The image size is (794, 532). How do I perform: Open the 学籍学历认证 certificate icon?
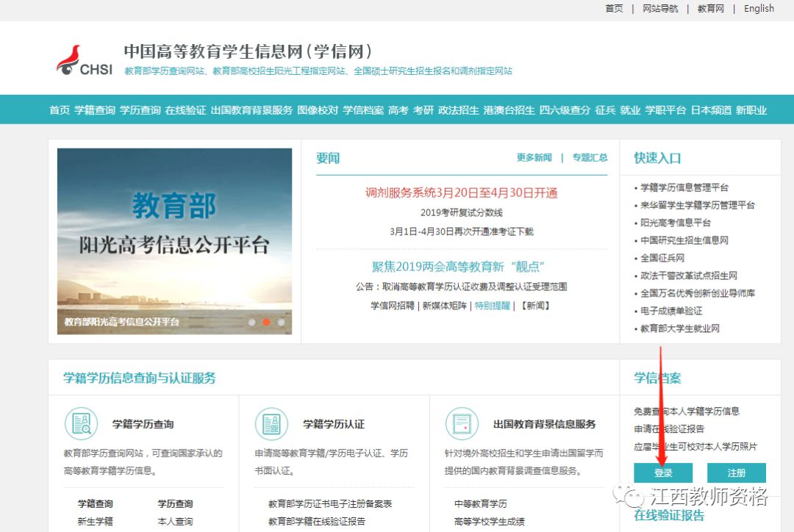[x=271, y=424]
